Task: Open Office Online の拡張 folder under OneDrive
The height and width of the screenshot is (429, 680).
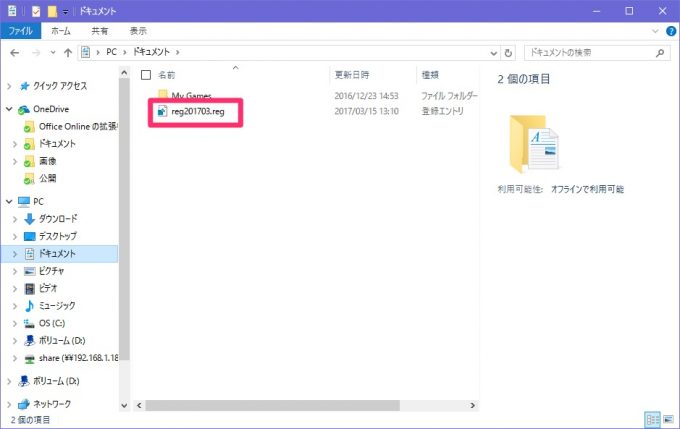Action: pyautogui.click(x=78, y=126)
